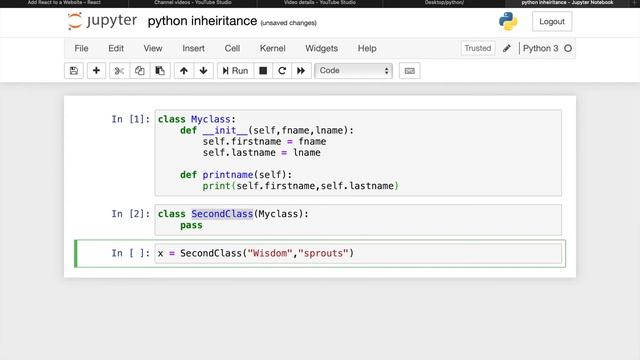
Task: Click the highlighted SecondClass word
Action: [x=222, y=214]
